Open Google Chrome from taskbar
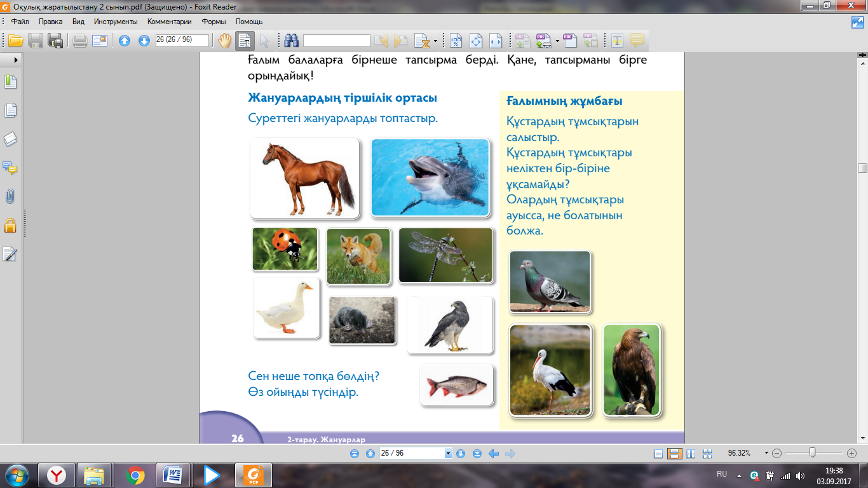Screen dimensions: 868x488 [x=135, y=475]
